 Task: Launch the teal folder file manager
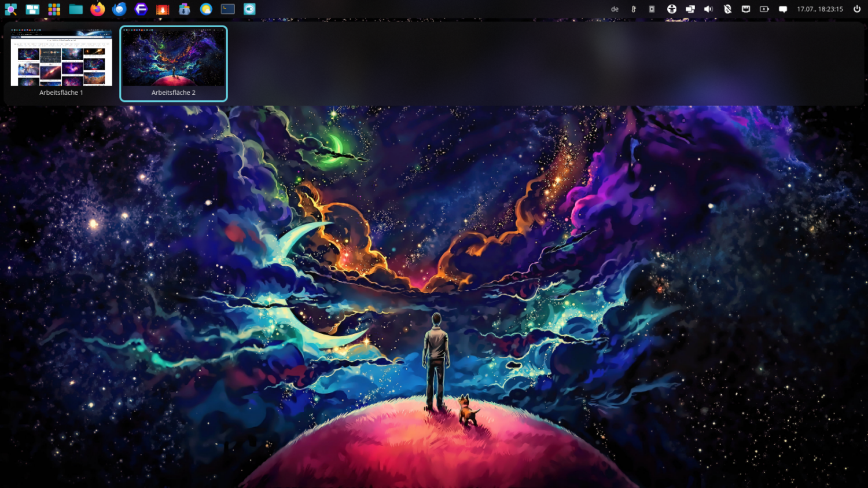(x=76, y=9)
